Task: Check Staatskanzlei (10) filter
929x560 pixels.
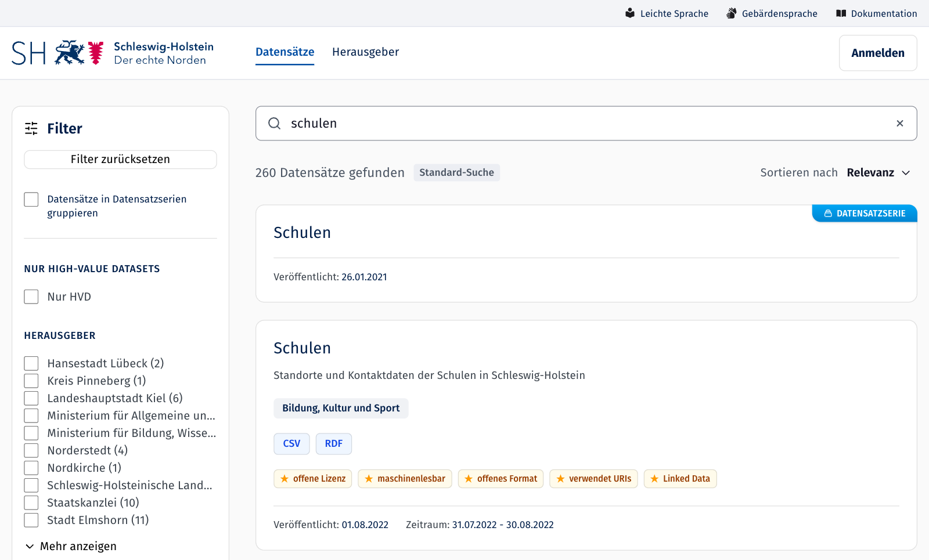Action: (31, 503)
